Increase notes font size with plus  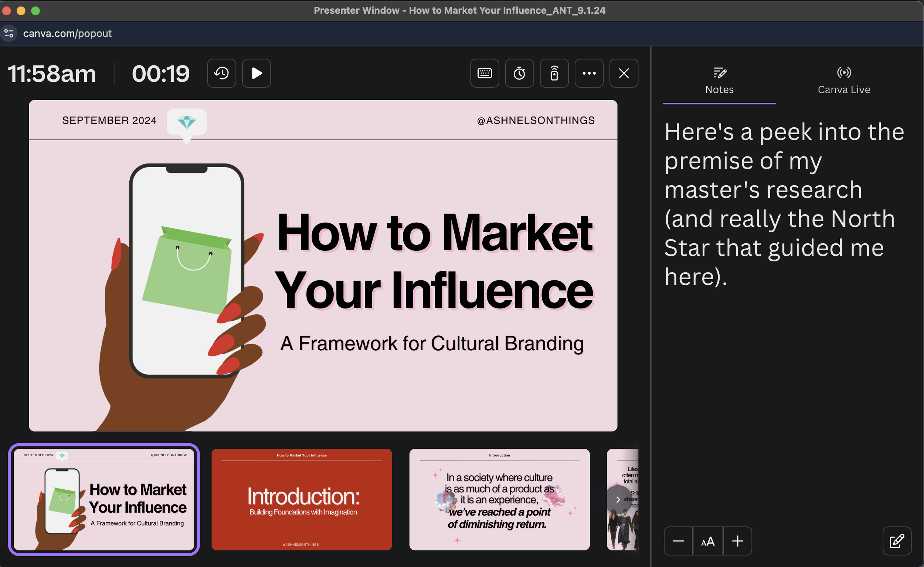coord(737,541)
